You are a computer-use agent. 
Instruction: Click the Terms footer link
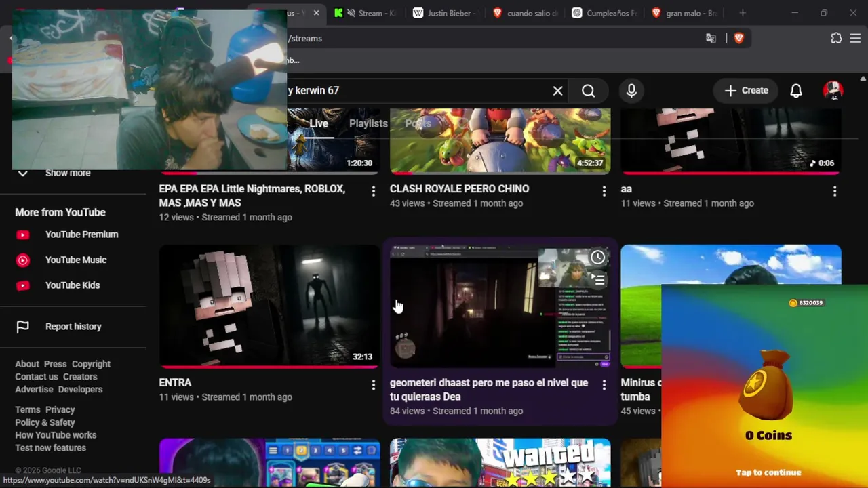click(28, 410)
